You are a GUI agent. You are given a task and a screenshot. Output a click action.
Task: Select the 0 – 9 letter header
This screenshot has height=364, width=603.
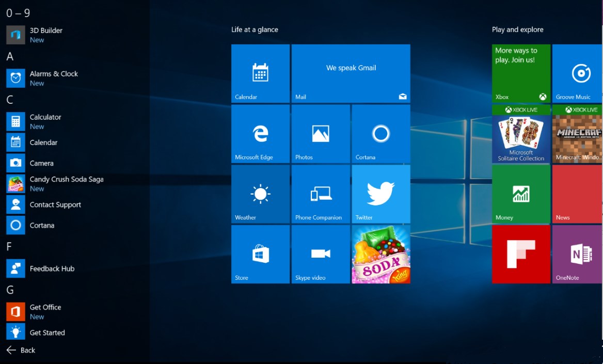[18, 13]
